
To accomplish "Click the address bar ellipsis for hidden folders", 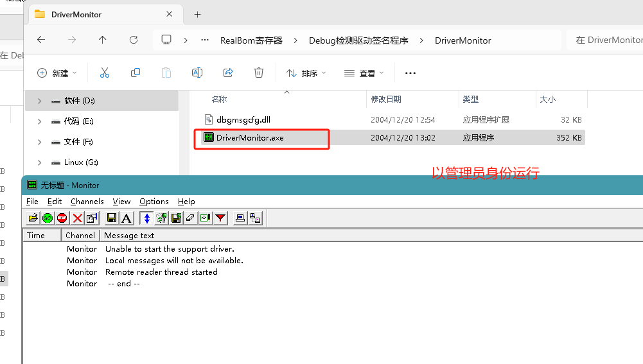I will pos(205,40).
